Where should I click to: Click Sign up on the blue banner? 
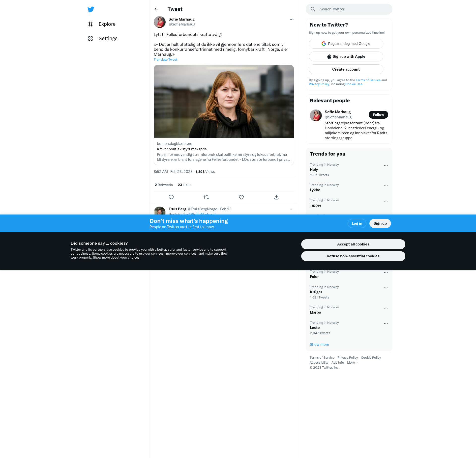coord(380,223)
